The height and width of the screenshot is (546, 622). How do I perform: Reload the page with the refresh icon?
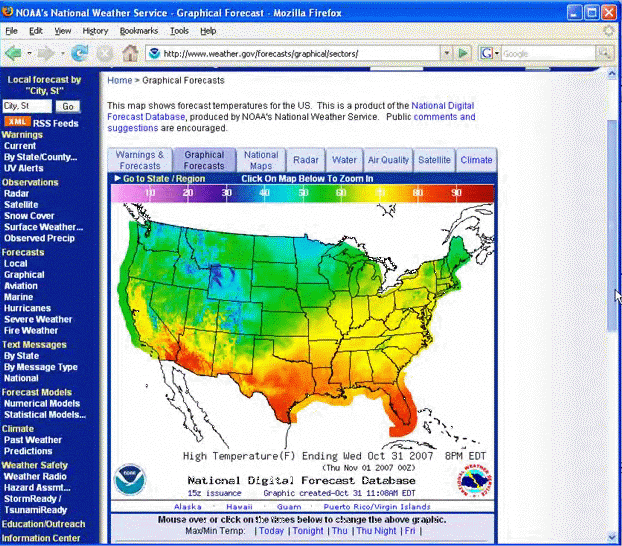(80, 53)
